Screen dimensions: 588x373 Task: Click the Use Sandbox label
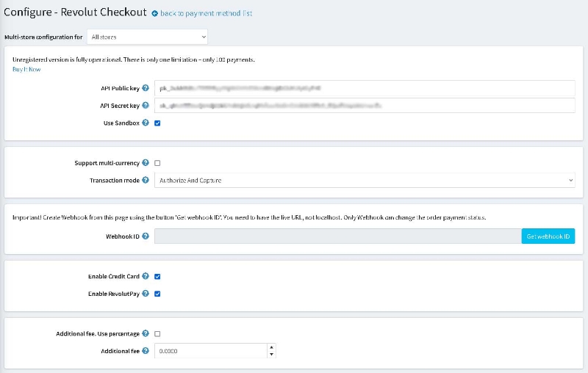121,123
